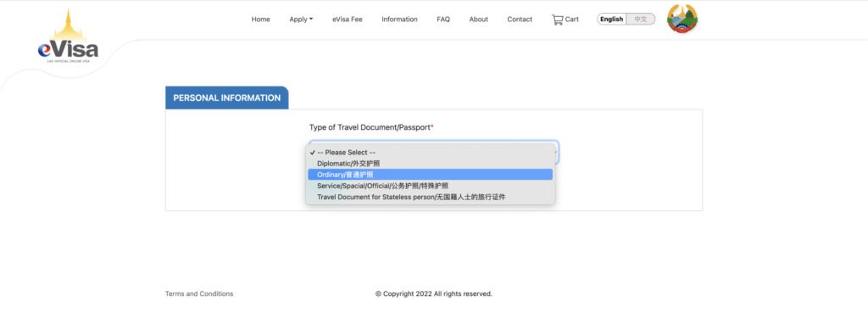The width and height of the screenshot is (868, 335).
Task: Switch language to 中文
Action: click(x=641, y=20)
